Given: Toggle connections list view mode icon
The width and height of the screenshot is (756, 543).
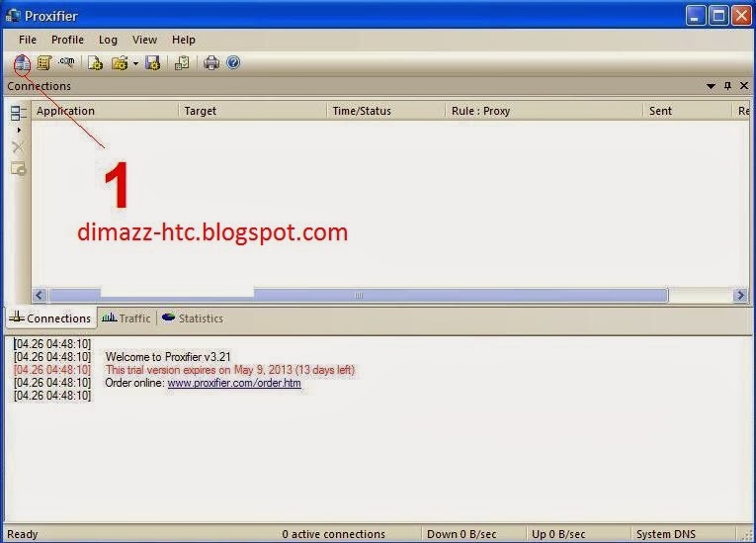Looking at the screenshot, I should pos(18,114).
